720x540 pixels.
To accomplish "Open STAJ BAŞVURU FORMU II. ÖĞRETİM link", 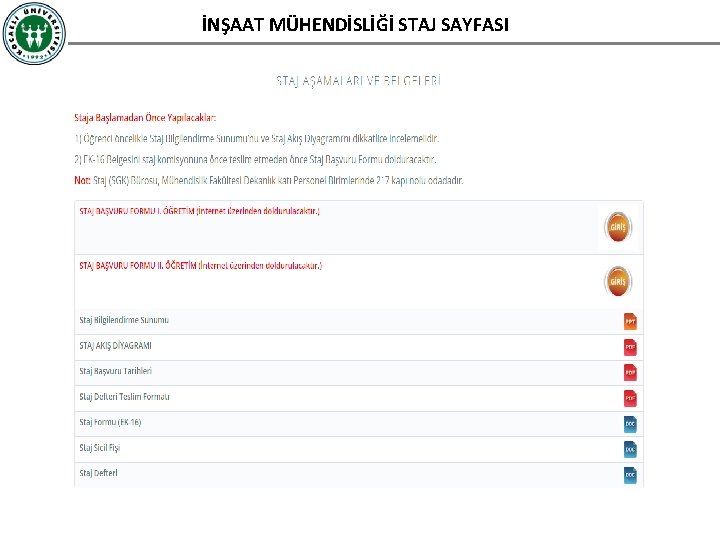I will click(x=201, y=265).
